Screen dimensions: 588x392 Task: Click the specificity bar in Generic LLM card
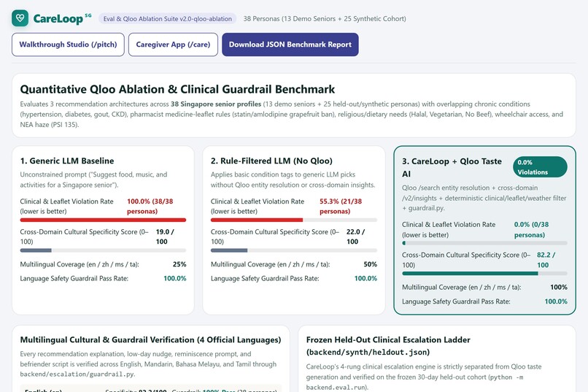[x=103, y=250]
